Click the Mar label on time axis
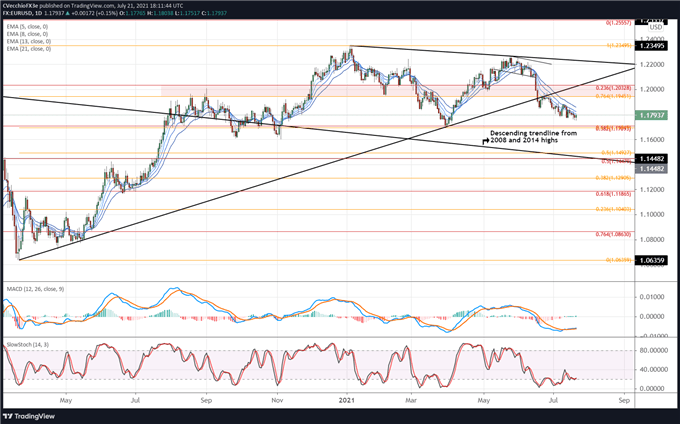This screenshot has height=424, width=680. point(411,400)
